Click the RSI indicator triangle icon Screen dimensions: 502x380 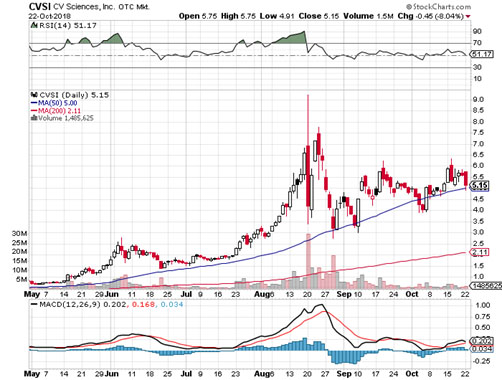pyautogui.click(x=34, y=25)
